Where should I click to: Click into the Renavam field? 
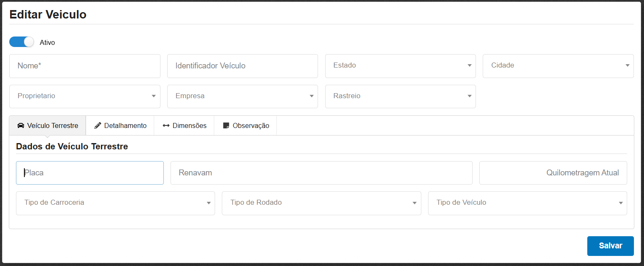(321, 173)
